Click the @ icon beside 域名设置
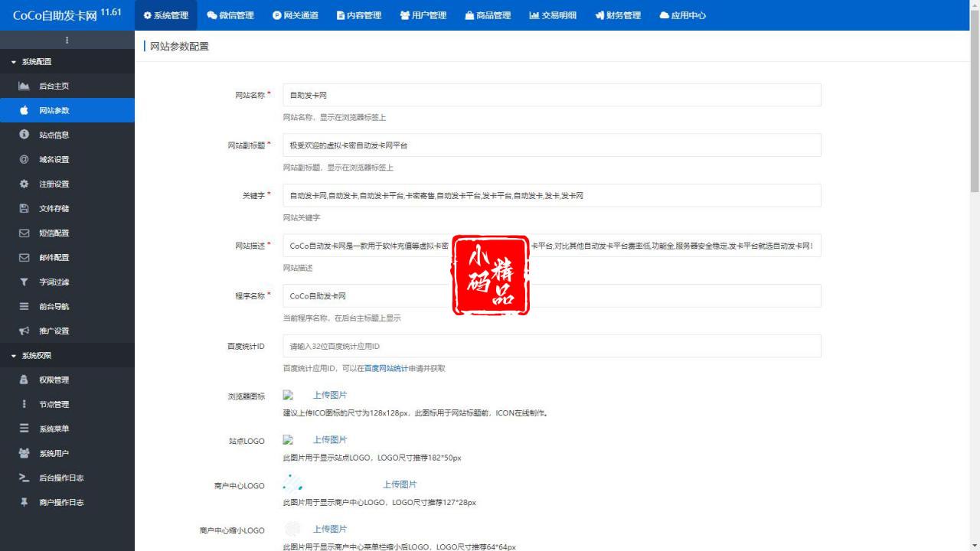This screenshot has height=551, width=980. pos(24,159)
